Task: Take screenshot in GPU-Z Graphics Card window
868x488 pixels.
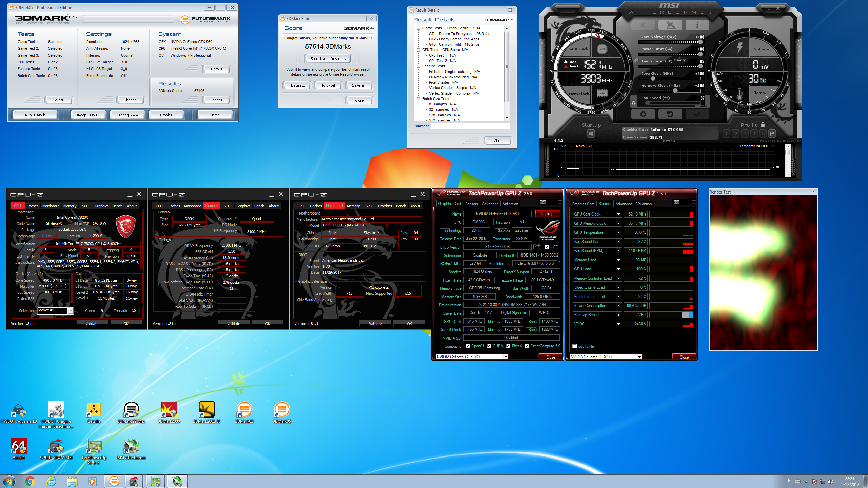Action: pos(543,202)
